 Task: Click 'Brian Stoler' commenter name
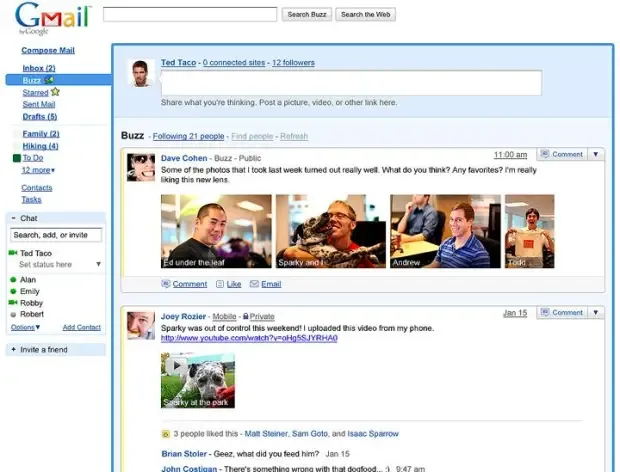pos(184,454)
